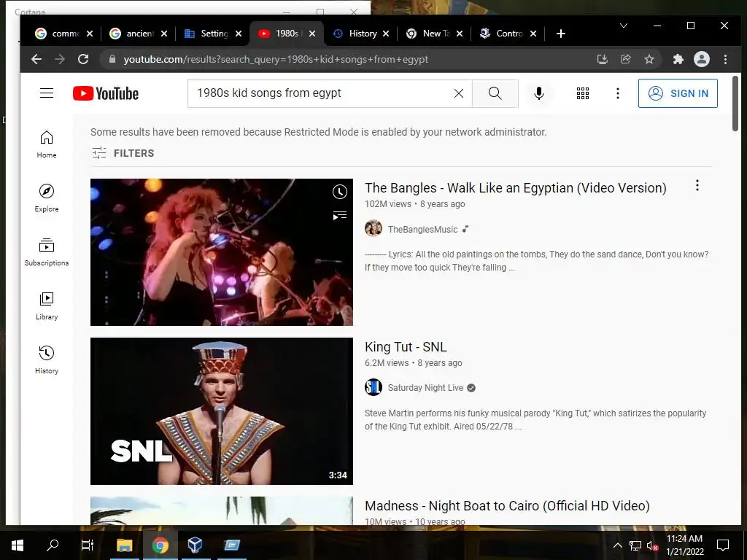Viewport: 747px width, 560px height.
Task: Open the FILTERS options
Action: coord(123,153)
